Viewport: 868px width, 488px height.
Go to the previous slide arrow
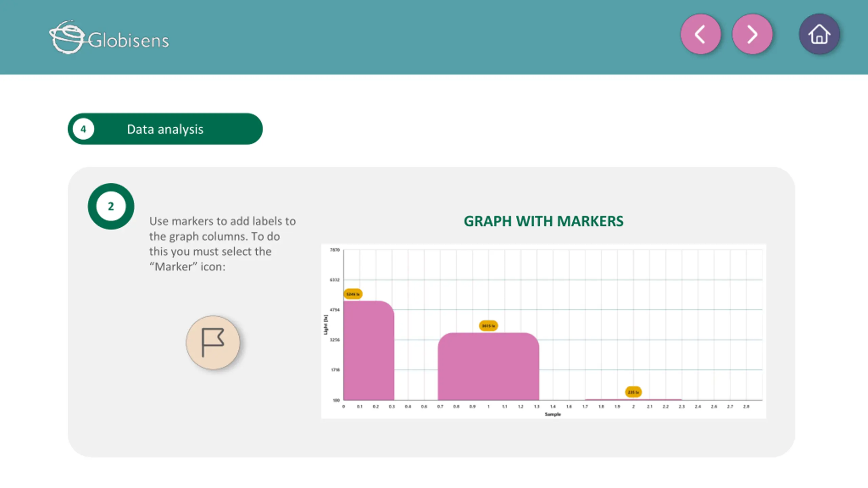pyautogui.click(x=701, y=34)
